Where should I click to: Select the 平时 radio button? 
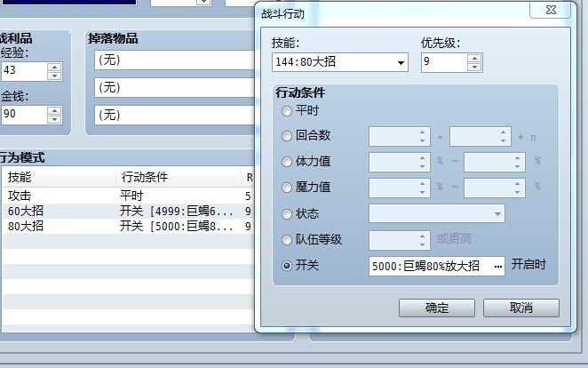[287, 111]
